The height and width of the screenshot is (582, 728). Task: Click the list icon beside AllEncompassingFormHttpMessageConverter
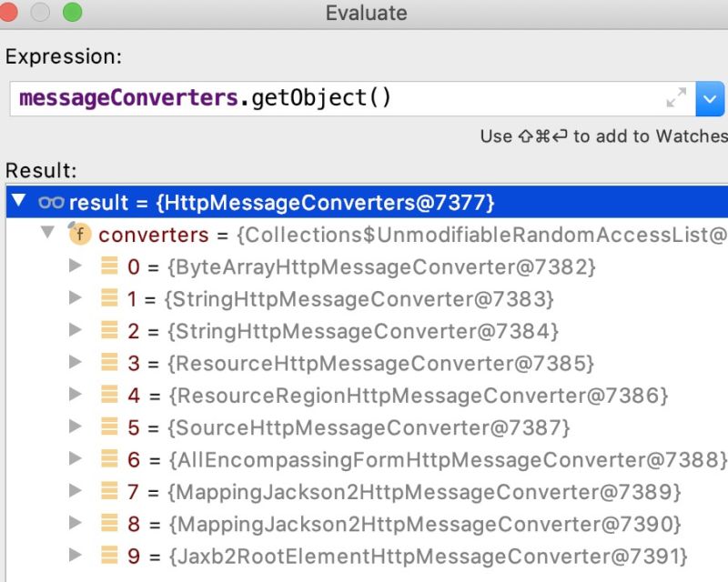coord(108,459)
